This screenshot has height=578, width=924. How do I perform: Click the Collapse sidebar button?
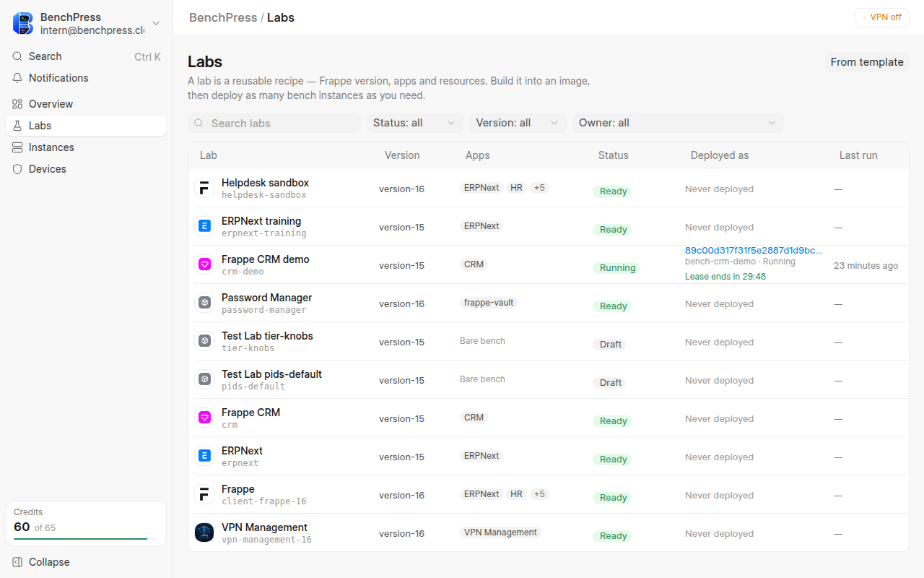[87, 562]
